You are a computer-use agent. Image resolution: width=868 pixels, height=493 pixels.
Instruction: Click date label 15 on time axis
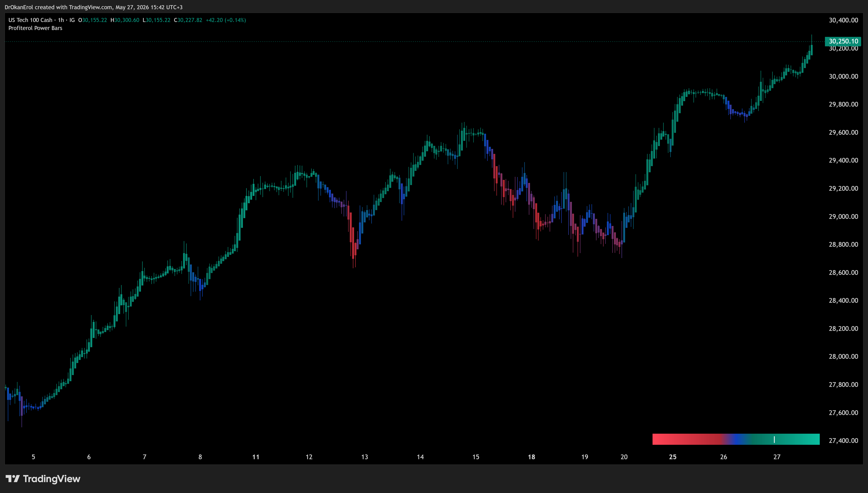476,457
